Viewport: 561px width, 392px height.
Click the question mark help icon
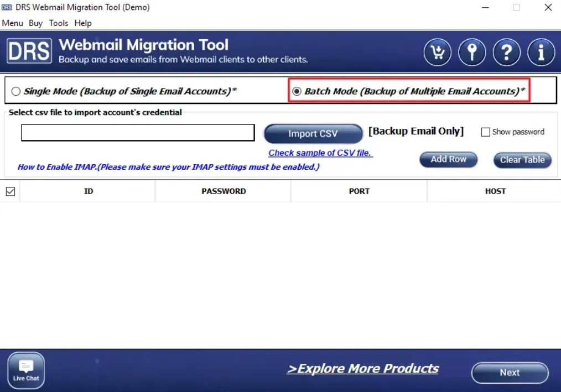pyautogui.click(x=506, y=53)
